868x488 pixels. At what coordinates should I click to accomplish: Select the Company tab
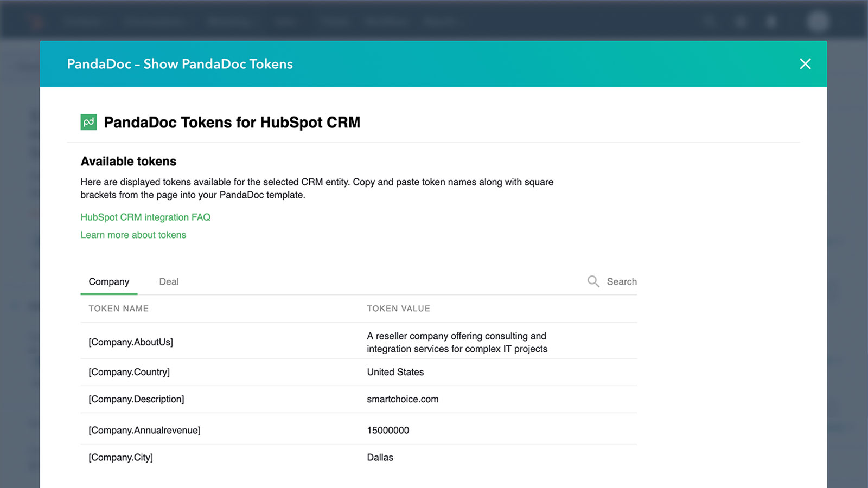pyautogui.click(x=108, y=281)
